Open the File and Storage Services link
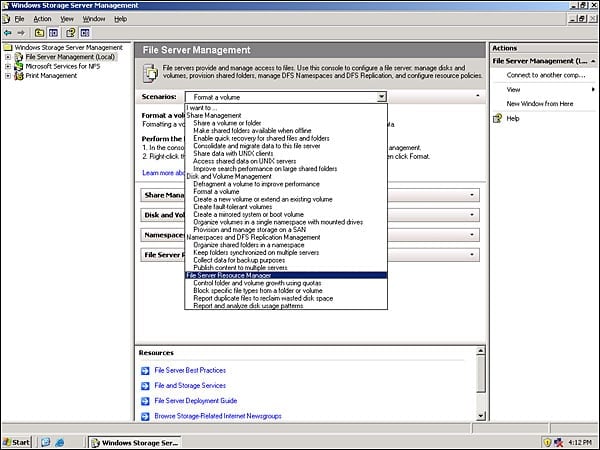The height and width of the screenshot is (450, 600). click(x=190, y=386)
